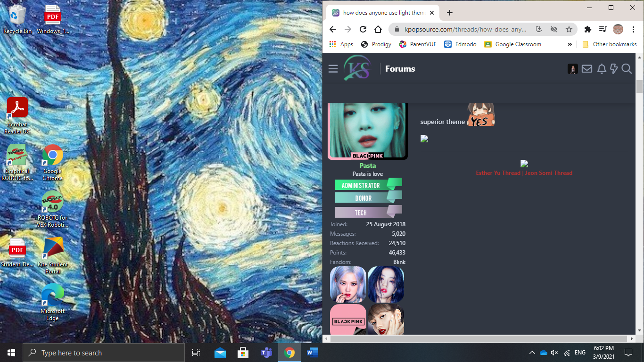This screenshot has width=644, height=362.
Task: Click the Chrome profile avatar
Action: click(618, 29)
